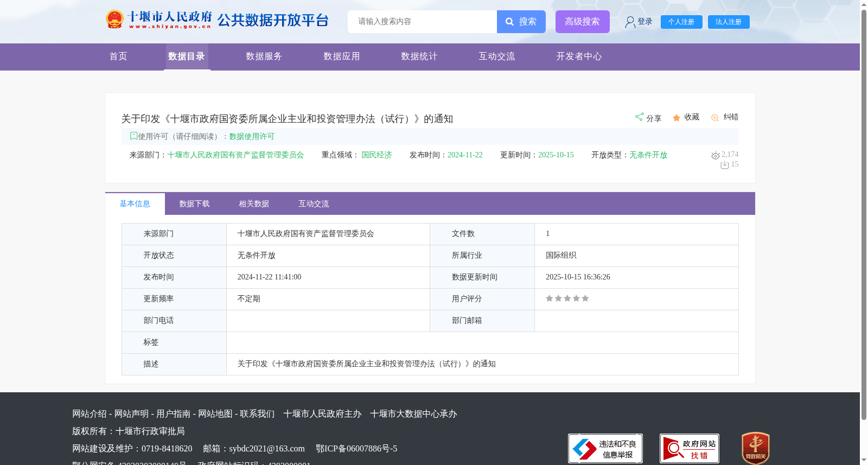Click the download-count icon beside 15
868x465 pixels.
point(725,165)
